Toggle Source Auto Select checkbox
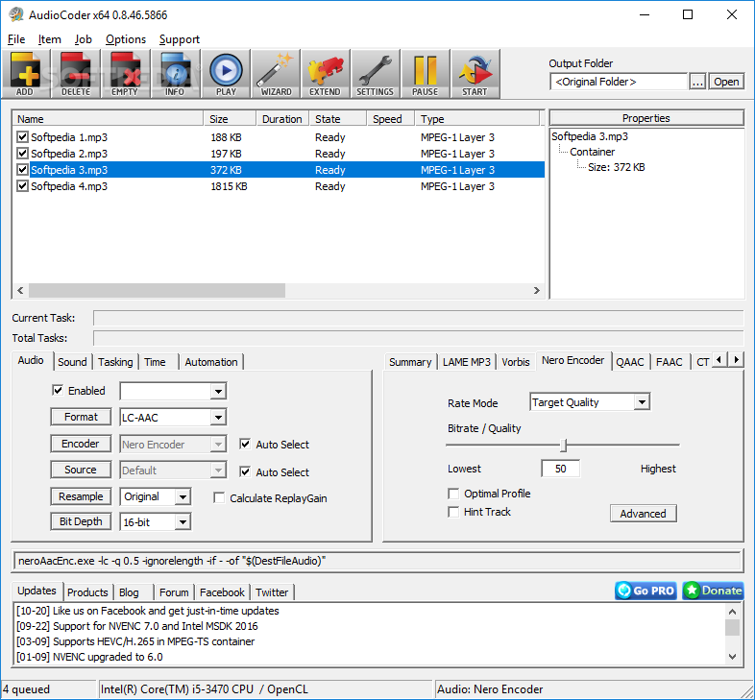This screenshot has height=700, width=755. 245,472
